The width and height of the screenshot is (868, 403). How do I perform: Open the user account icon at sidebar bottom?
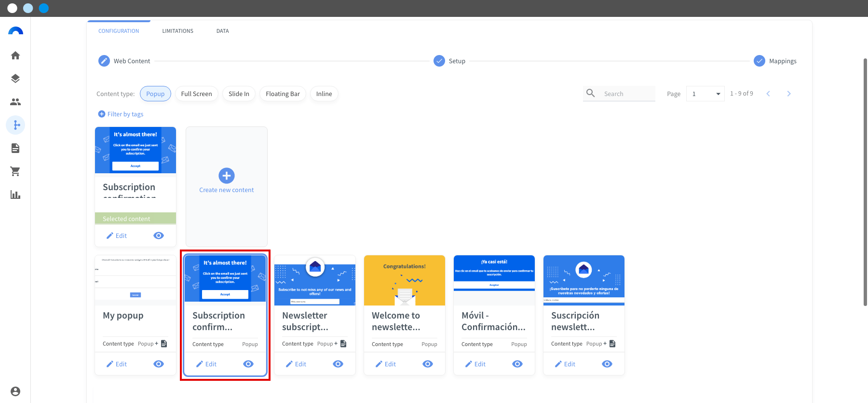tap(15, 391)
